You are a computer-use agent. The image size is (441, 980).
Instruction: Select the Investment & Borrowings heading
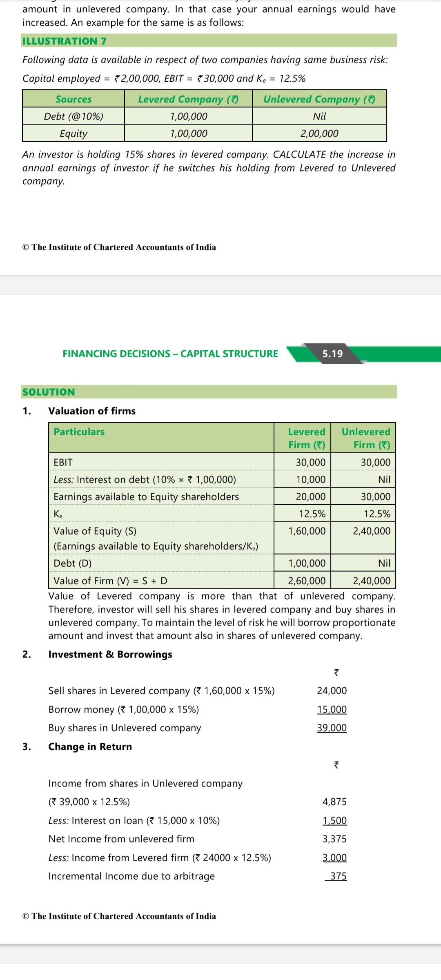(110, 654)
